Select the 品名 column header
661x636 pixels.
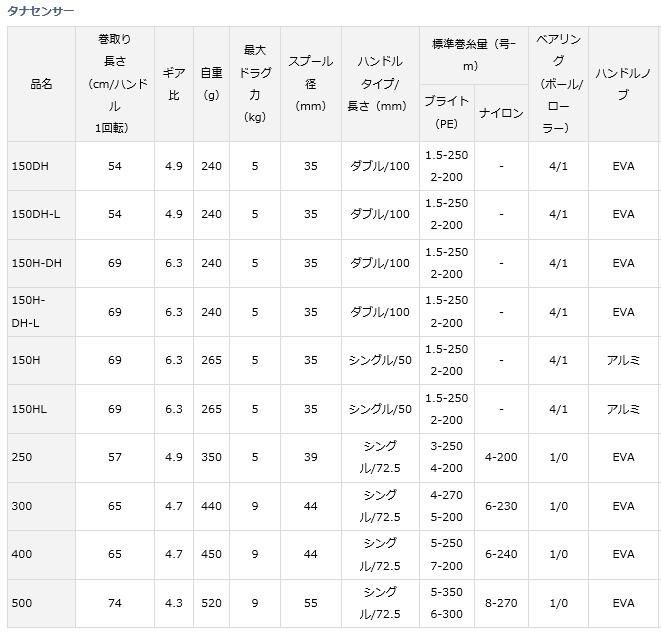pyautogui.click(x=41, y=84)
